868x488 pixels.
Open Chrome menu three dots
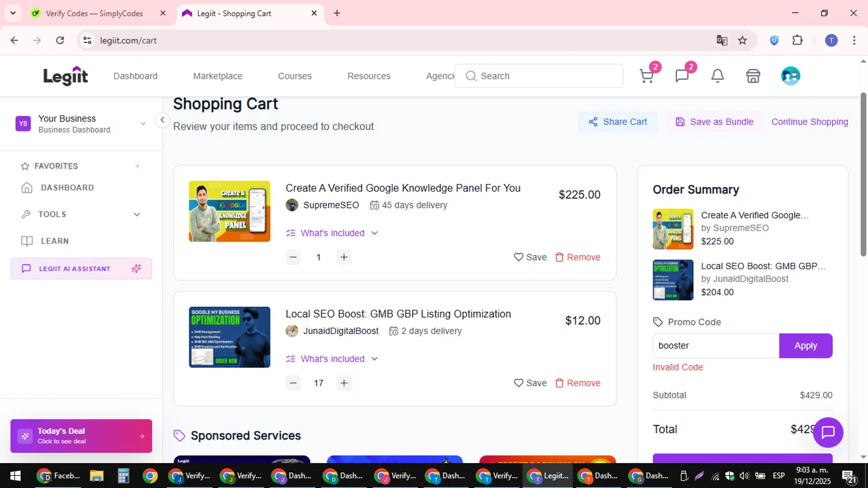click(x=854, y=41)
